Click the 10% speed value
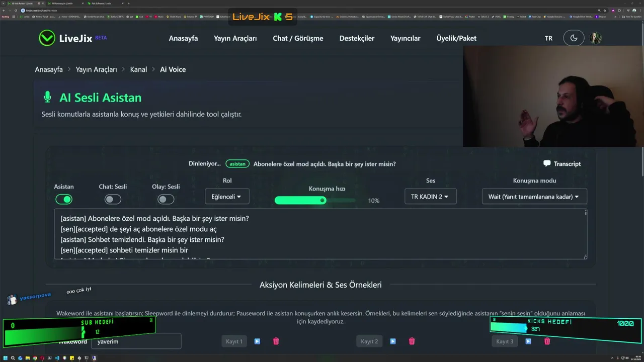The height and width of the screenshot is (362, 644). [x=373, y=201]
